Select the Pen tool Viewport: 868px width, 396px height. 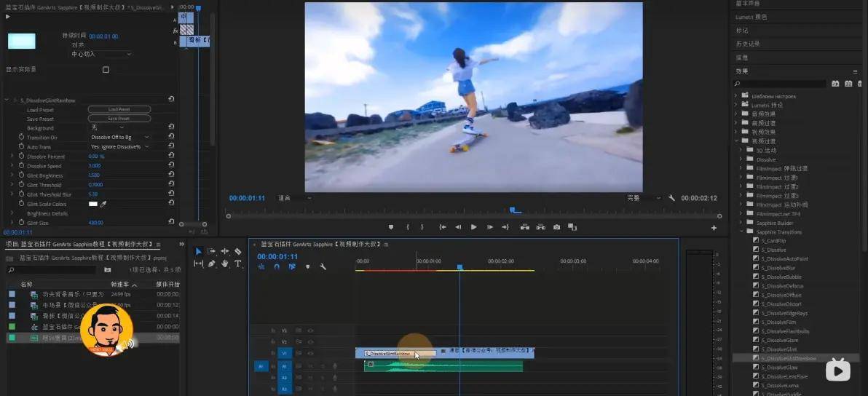[x=211, y=264]
